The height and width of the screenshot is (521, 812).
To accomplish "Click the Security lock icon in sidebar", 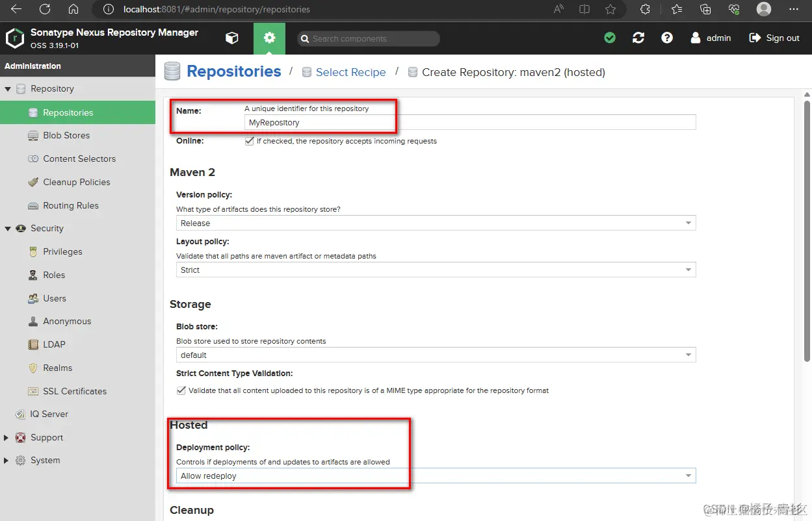I will (21, 229).
